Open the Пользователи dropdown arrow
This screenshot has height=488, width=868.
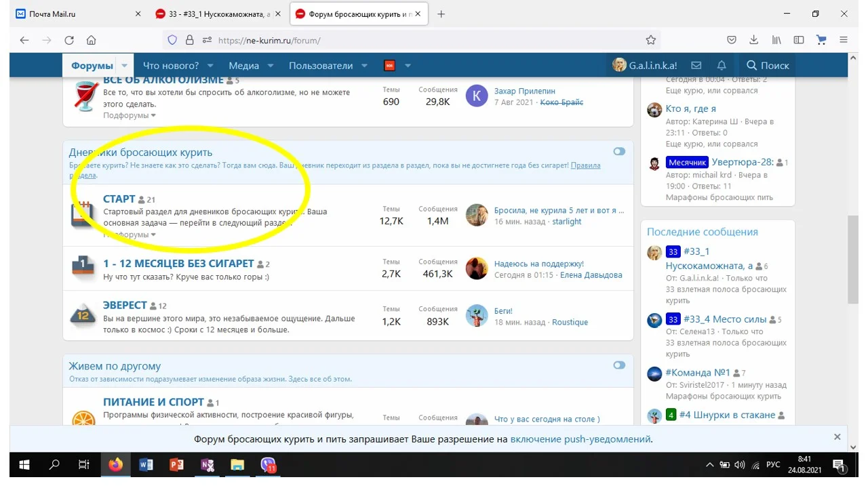pos(364,66)
